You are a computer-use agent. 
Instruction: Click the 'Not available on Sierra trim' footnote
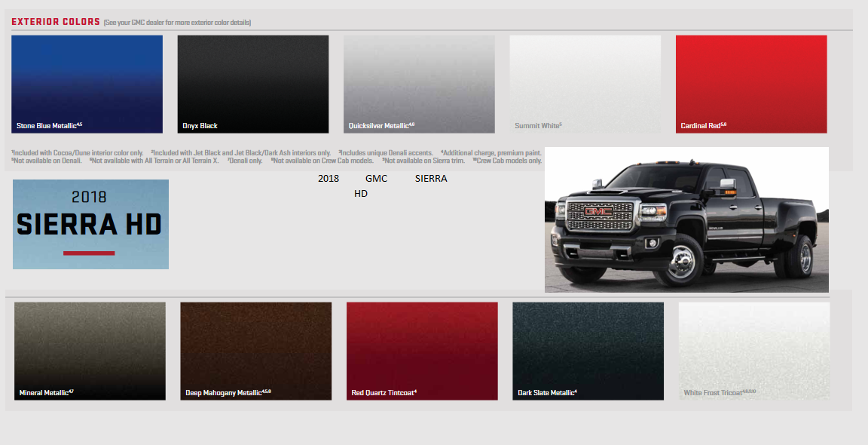click(423, 161)
